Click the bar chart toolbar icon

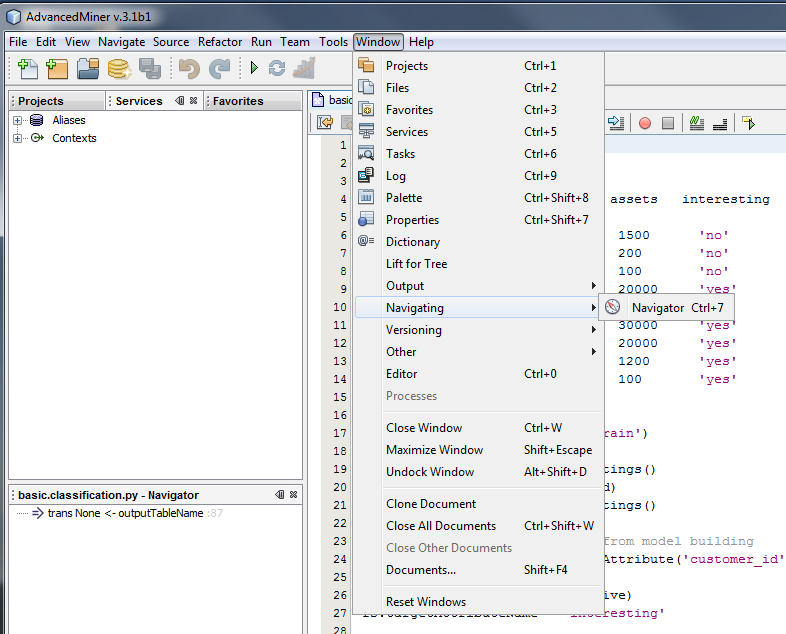click(x=304, y=68)
